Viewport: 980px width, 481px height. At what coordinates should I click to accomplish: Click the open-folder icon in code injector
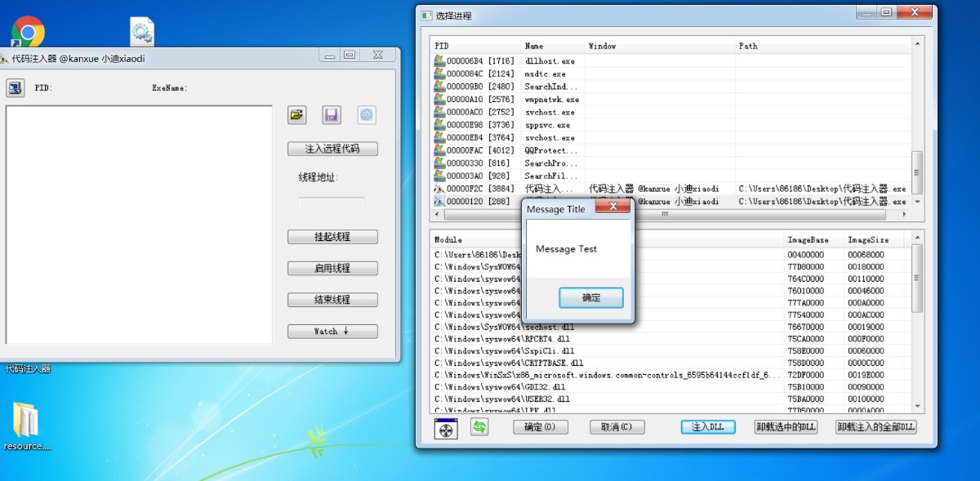[x=296, y=115]
